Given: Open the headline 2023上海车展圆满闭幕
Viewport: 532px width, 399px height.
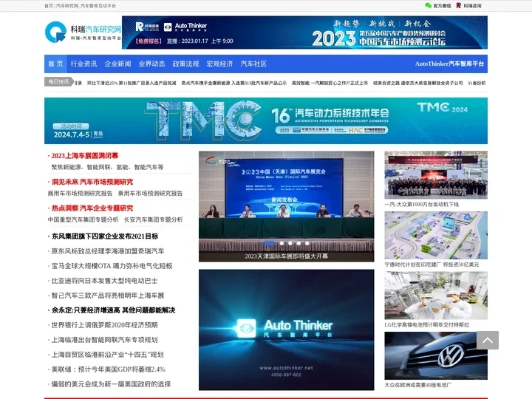Looking at the screenshot, I should [84, 156].
